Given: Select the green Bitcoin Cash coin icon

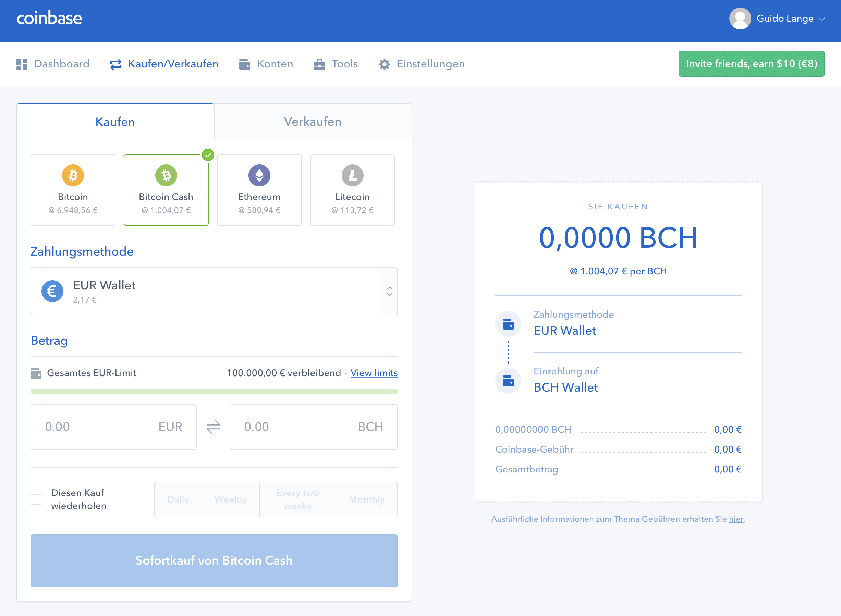Looking at the screenshot, I should [x=166, y=175].
